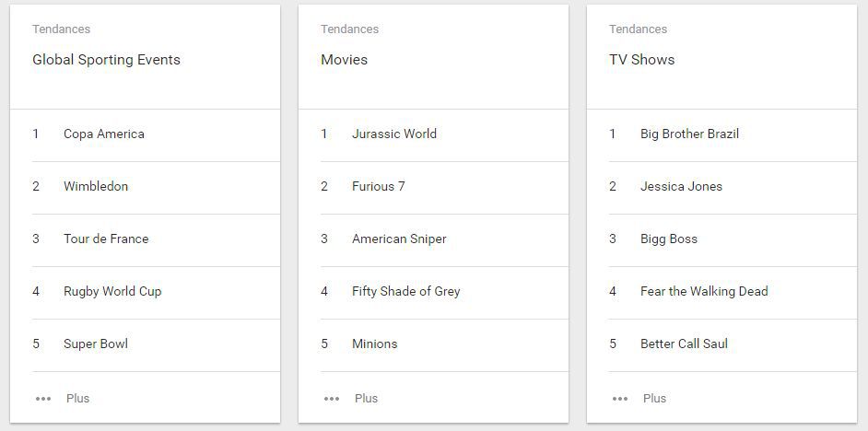This screenshot has height=431, width=868.
Task: Expand Global Sporting Events list with Plus
Action: (78, 399)
